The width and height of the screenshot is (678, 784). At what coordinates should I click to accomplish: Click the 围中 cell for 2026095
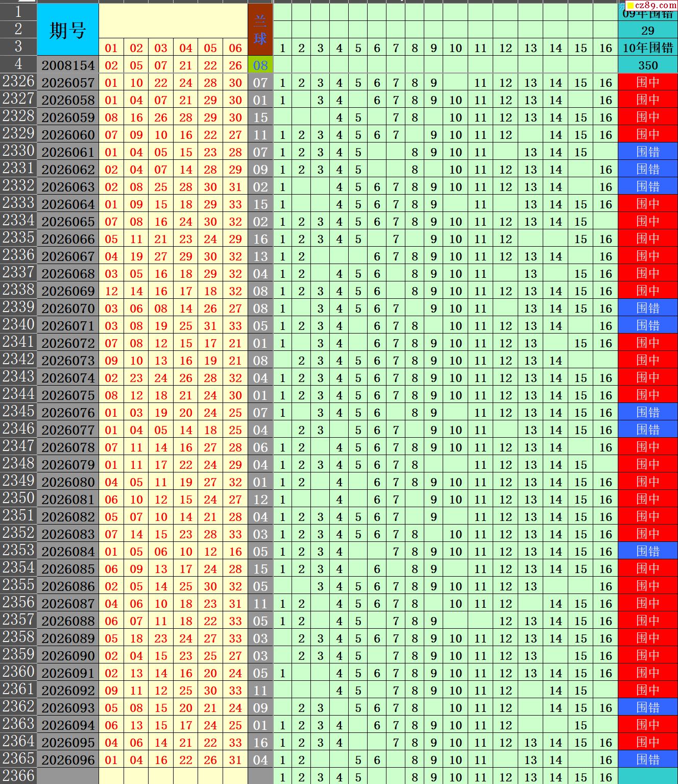coord(648,742)
